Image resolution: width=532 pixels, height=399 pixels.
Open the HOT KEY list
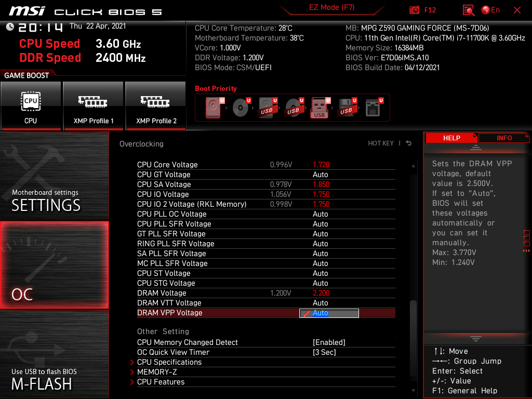click(381, 143)
